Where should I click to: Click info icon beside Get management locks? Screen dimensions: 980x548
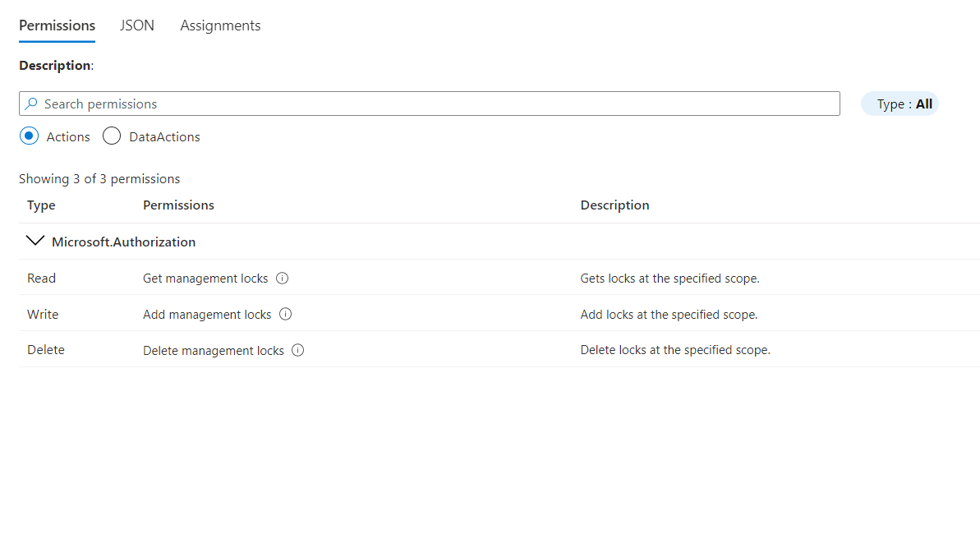[x=283, y=279]
